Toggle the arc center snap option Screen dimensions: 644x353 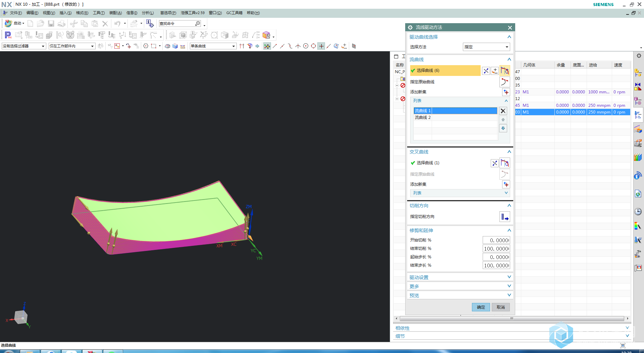click(x=306, y=46)
